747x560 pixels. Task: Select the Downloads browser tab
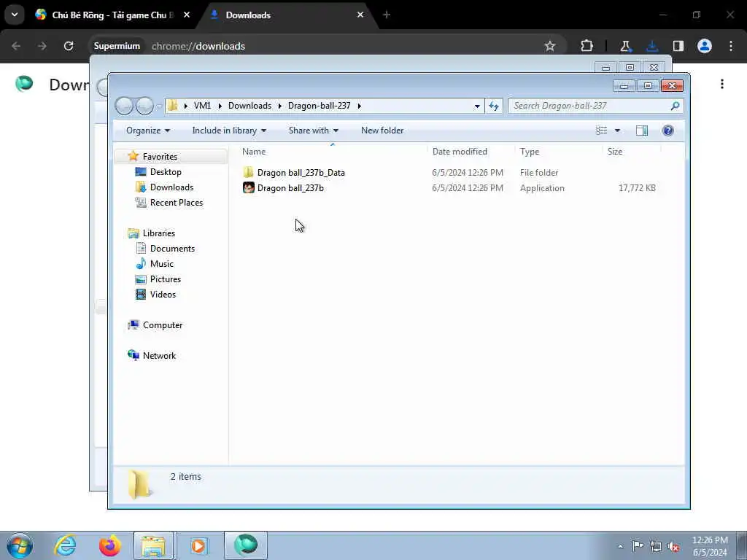tap(286, 15)
